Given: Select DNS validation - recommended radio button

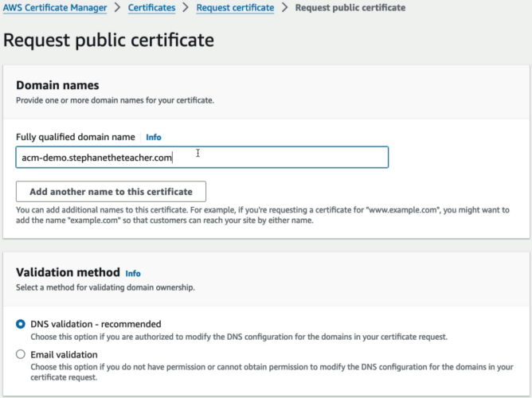Looking at the screenshot, I should 21,324.
